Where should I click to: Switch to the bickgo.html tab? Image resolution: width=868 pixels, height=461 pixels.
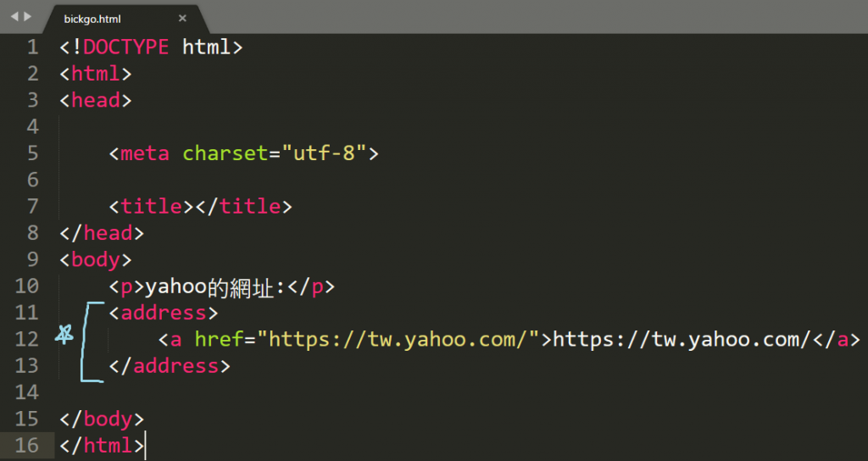pos(92,19)
